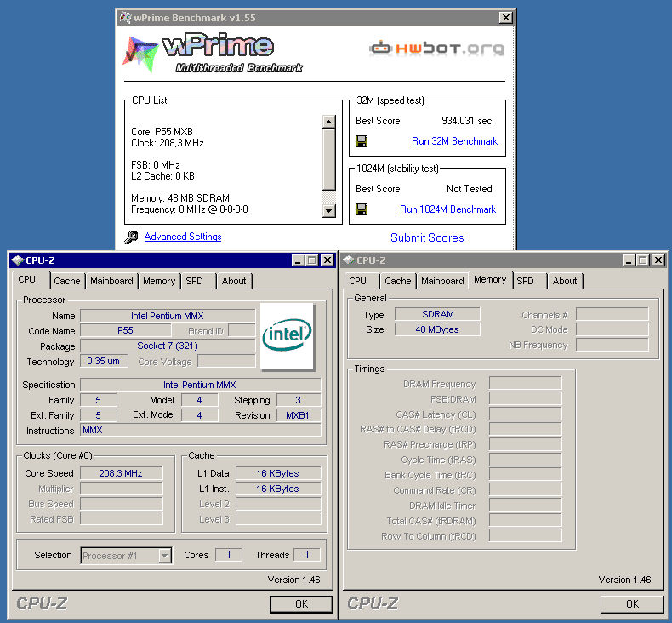Open Advanced Settings in wPrime
The height and width of the screenshot is (623, 672).
click(x=183, y=237)
